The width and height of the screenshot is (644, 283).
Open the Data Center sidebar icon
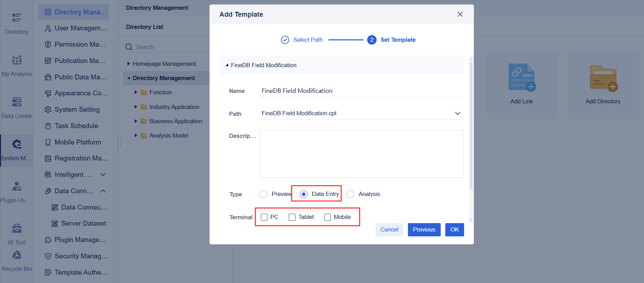click(x=17, y=102)
